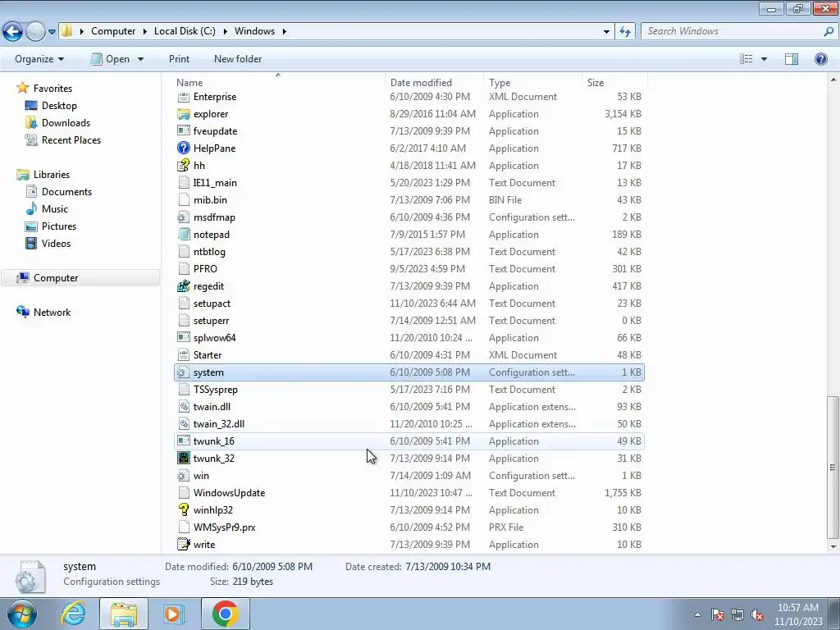Open the Videos library
840x630 pixels.
tap(56, 243)
